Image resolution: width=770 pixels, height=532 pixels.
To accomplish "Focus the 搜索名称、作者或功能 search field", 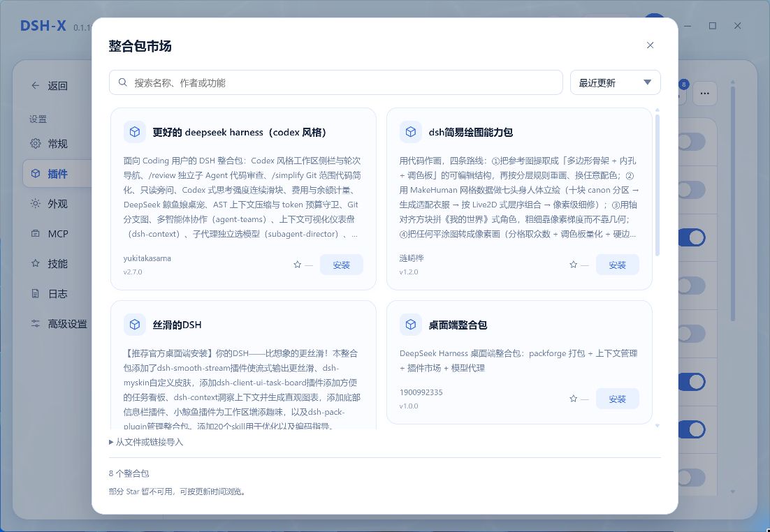I will pyautogui.click(x=336, y=83).
